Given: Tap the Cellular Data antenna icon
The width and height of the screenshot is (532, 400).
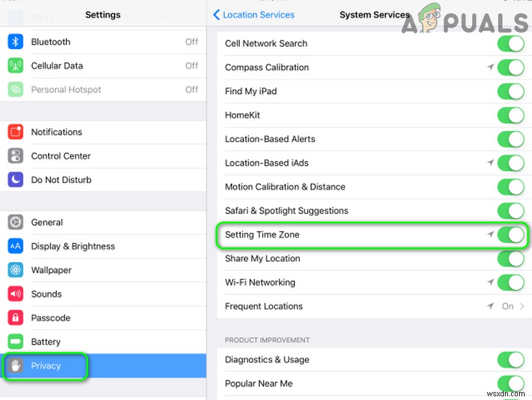Looking at the screenshot, I should pyautogui.click(x=15, y=66).
